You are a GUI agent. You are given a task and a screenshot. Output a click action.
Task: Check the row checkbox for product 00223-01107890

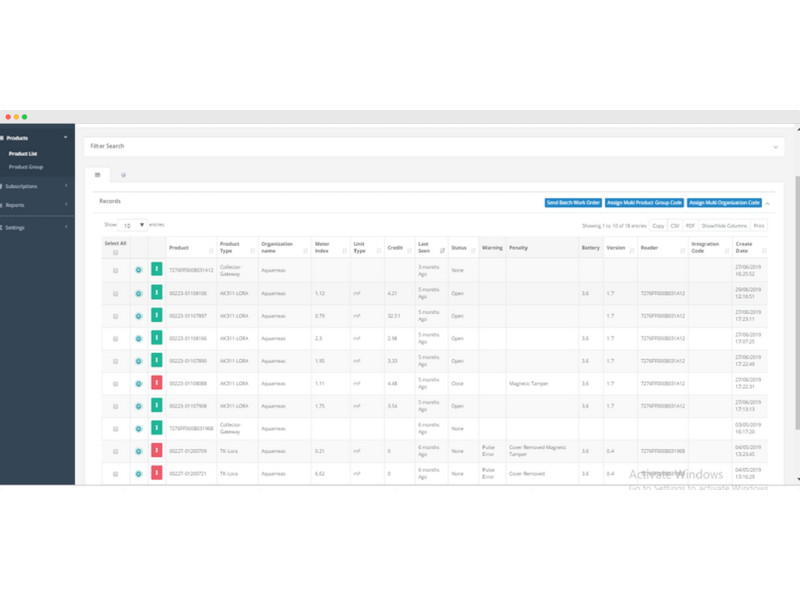tap(115, 361)
